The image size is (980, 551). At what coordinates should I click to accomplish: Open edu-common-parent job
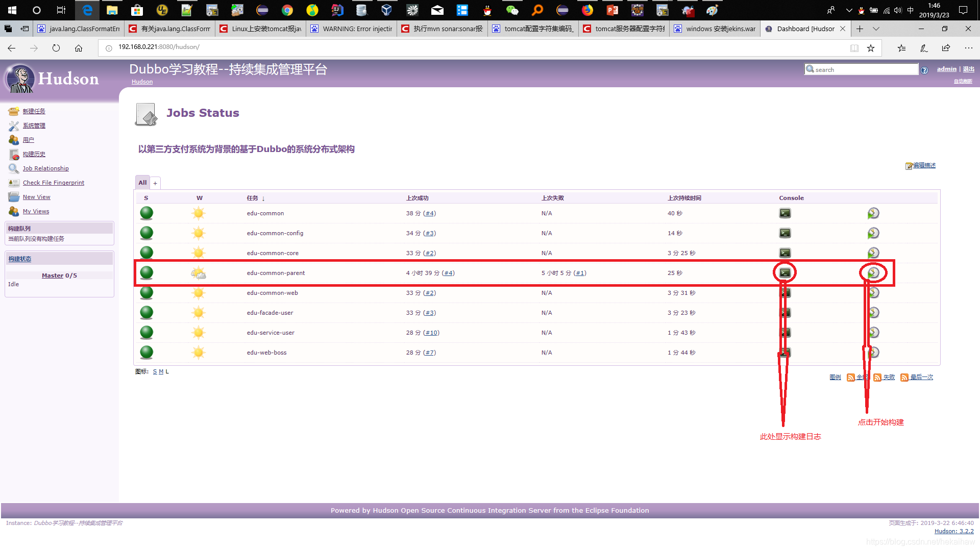click(276, 273)
